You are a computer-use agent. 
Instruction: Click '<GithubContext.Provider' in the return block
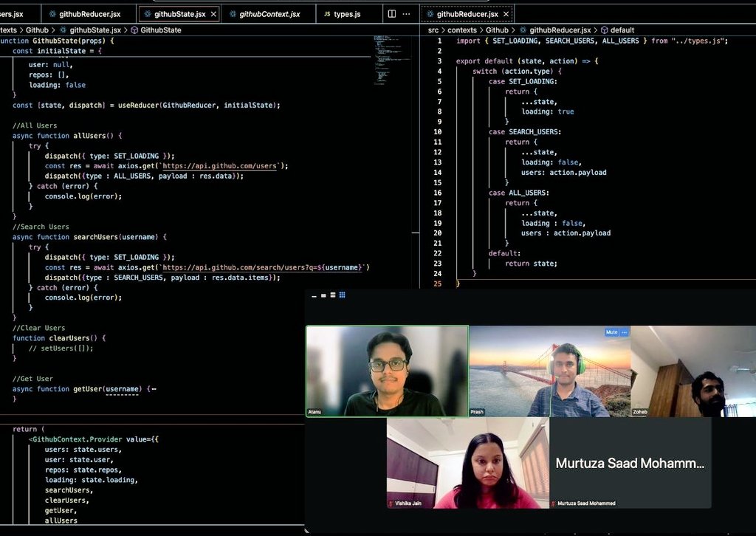tap(76, 439)
